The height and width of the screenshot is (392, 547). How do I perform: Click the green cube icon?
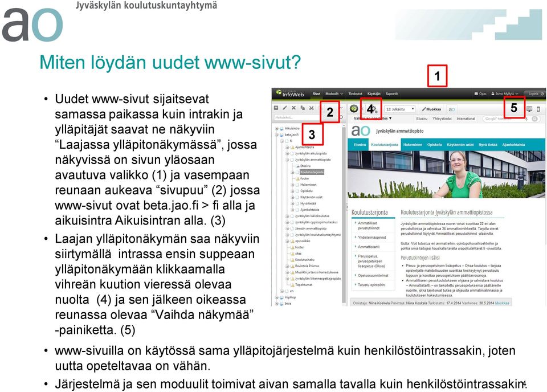[354, 109]
